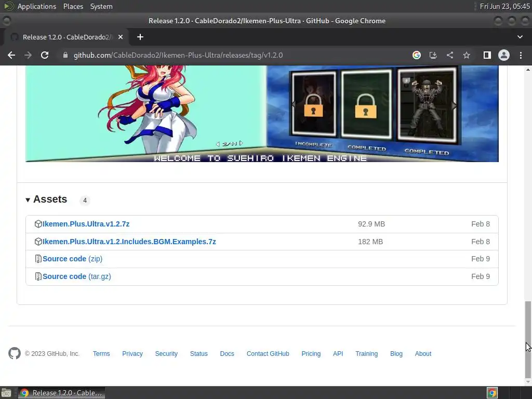Click the 92.9 MB file size text
532x399 pixels.
pos(371,224)
